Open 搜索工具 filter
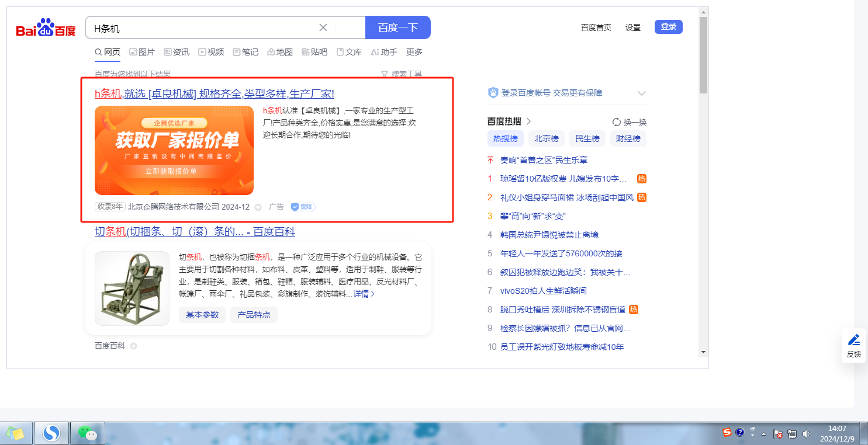The height and width of the screenshot is (445, 868). coord(402,74)
